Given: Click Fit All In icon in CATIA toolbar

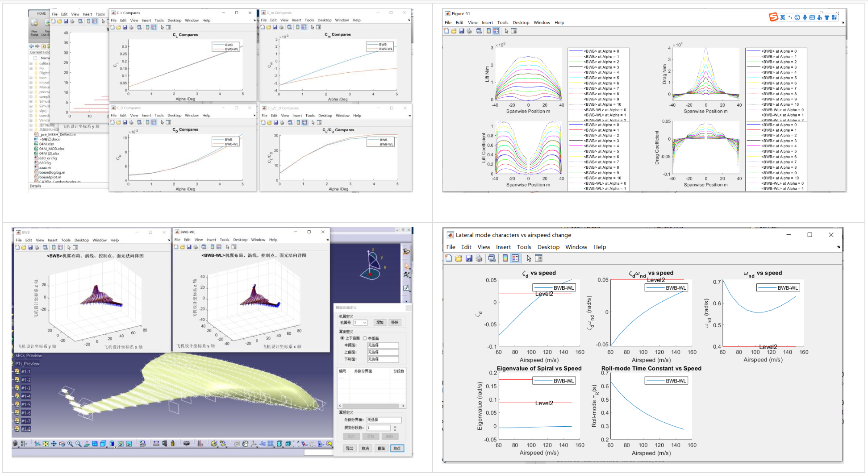Looking at the screenshot, I should tap(46, 444).
